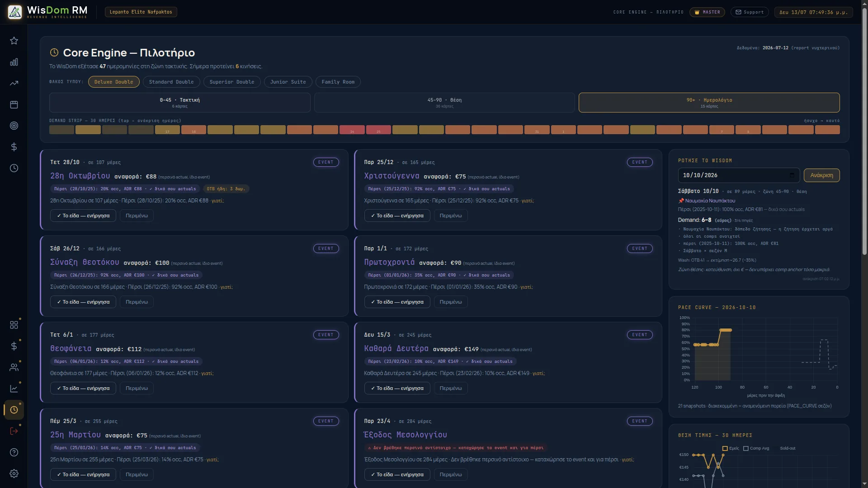868x488 pixels.
Task: Click the 'OTB ήδη: 3 δωμ.' chip
Action: coord(226,189)
